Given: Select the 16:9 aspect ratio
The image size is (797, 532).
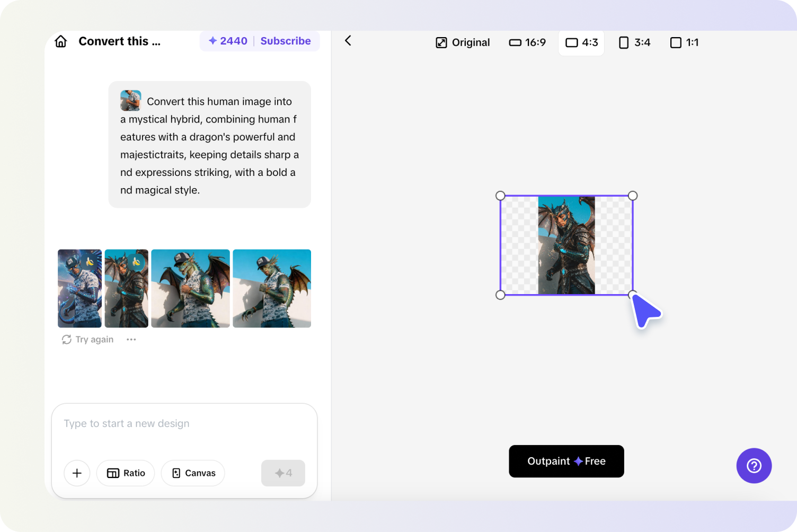Looking at the screenshot, I should [527, 42].
